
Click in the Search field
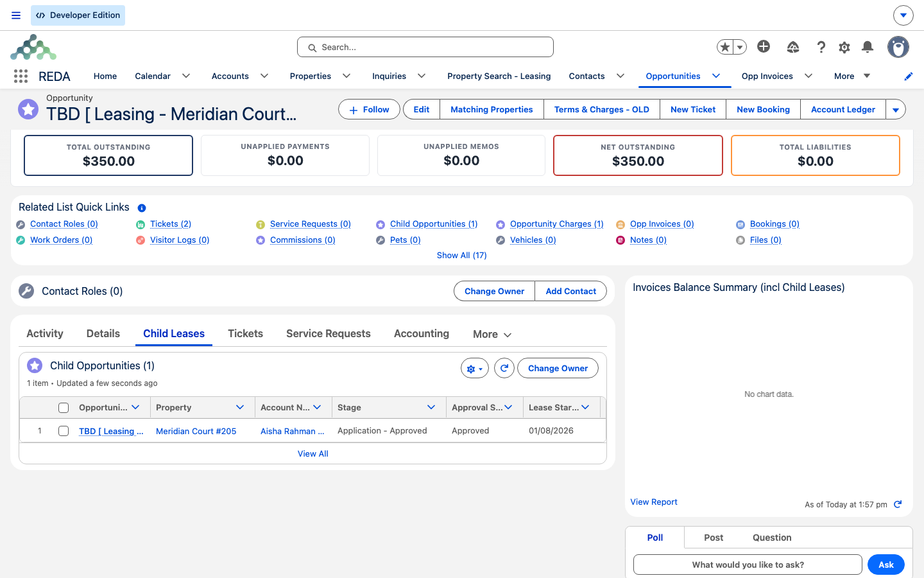point(425,47)
